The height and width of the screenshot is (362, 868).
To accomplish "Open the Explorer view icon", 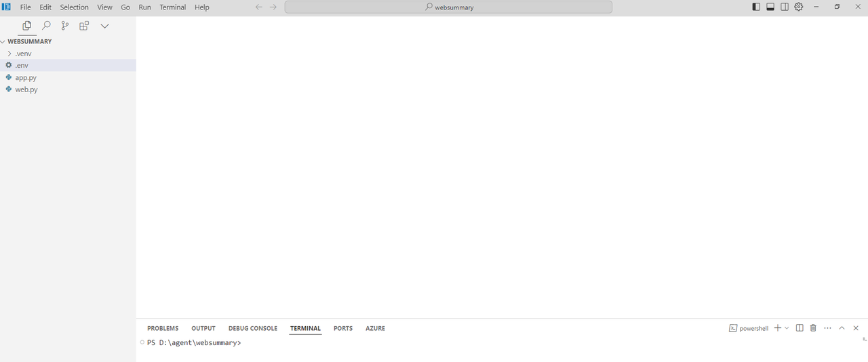I will [x=27, y=26].
